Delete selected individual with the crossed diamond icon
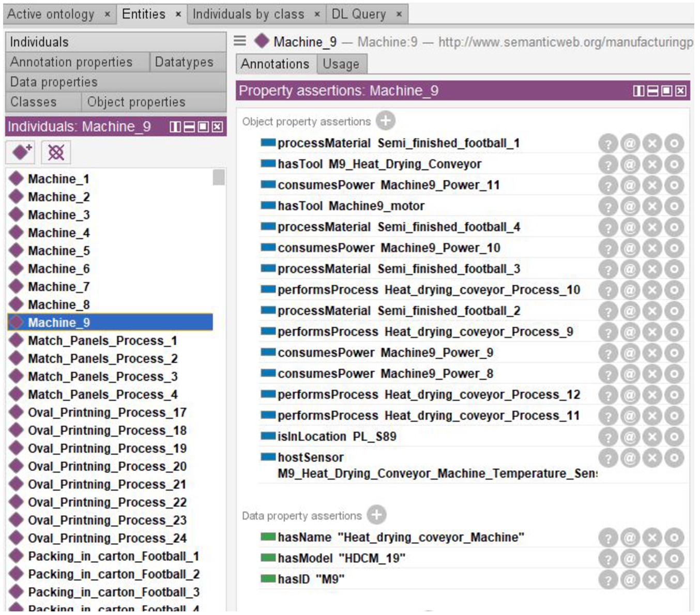This screenshot has width=700, height=615. [56, 152]
